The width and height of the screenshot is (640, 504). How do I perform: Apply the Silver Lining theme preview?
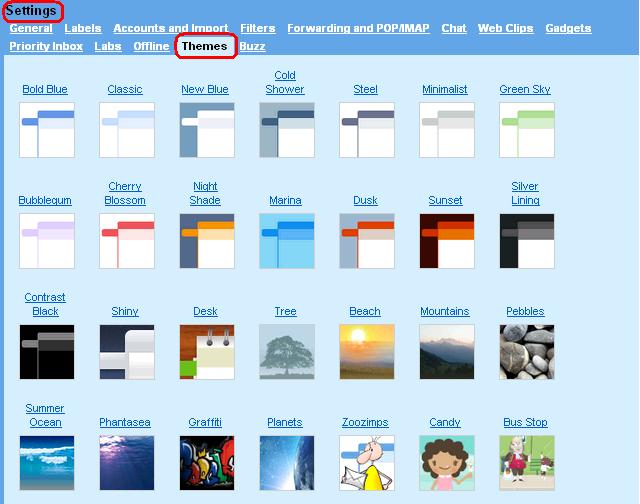coord(527,241)
